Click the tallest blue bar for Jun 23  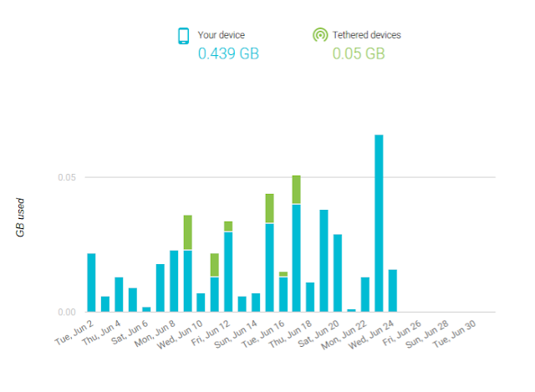[x=379, y=223]
